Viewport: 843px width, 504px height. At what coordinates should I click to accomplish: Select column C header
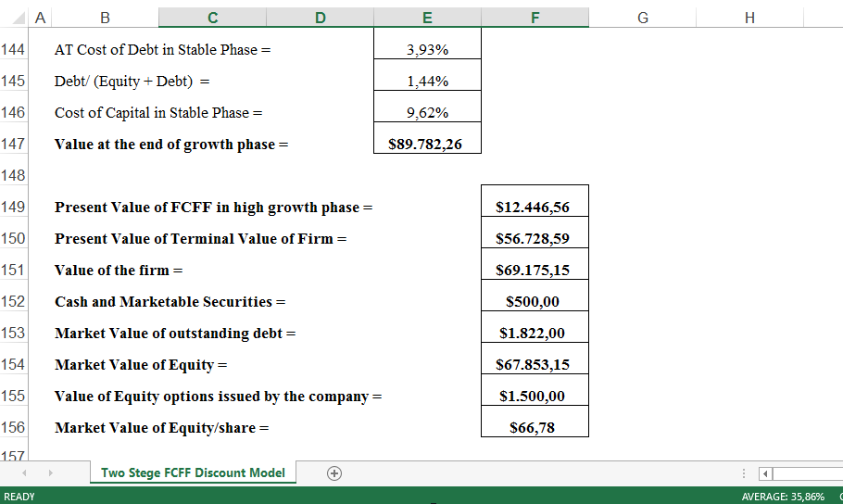point(212,18)
